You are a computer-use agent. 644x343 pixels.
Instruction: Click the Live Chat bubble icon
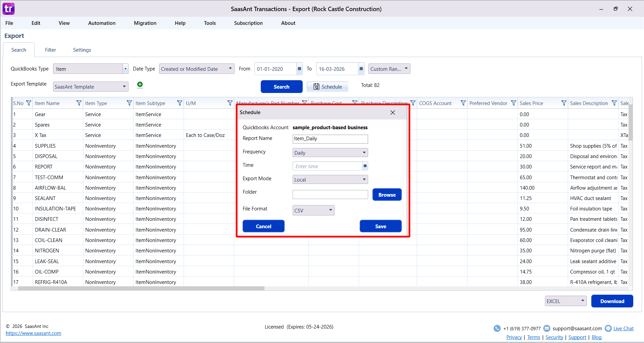click(608, 329)
